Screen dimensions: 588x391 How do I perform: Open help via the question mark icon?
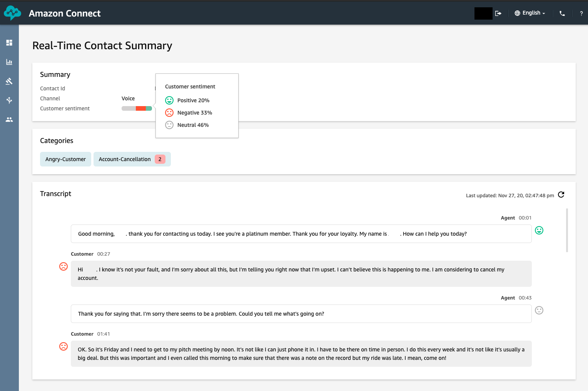(581, 13)
